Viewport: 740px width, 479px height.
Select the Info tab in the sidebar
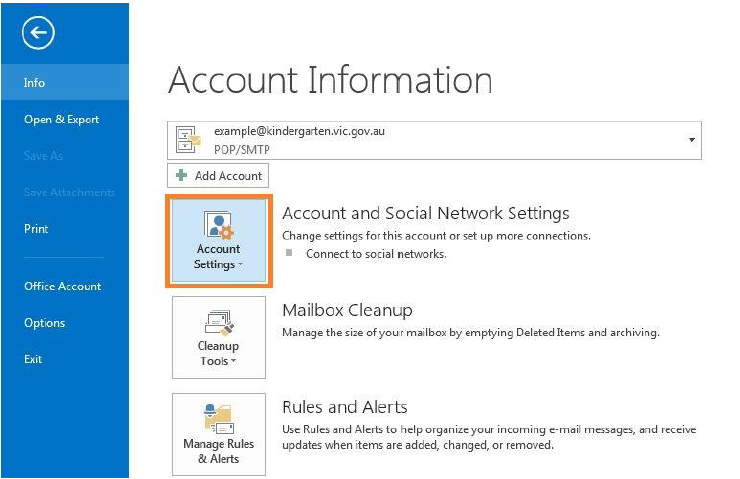pos(35,83)
